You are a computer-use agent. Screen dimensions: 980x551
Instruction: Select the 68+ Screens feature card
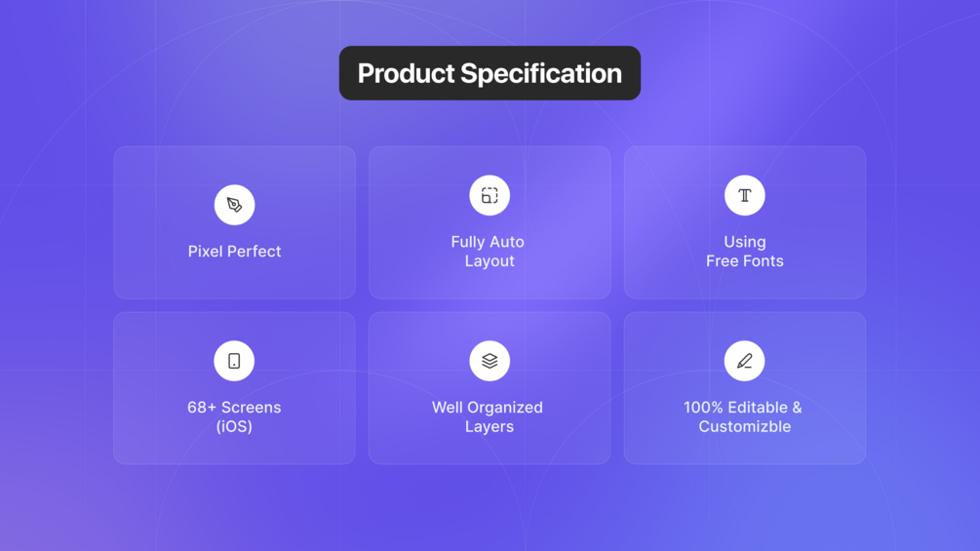(234, 388)
